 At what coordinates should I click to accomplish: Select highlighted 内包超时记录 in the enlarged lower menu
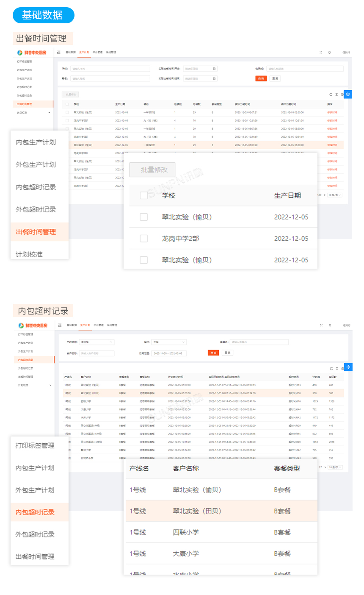[39, 512]
